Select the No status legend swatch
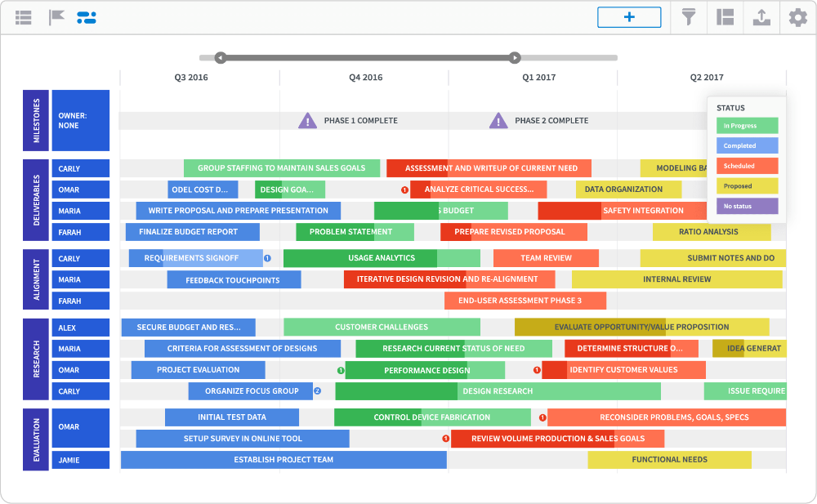The image size is (817, 504). click(x=747, y=207)
